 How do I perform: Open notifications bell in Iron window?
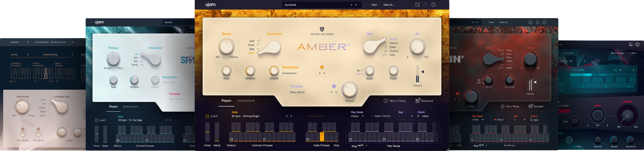click(x=537, y=22)
